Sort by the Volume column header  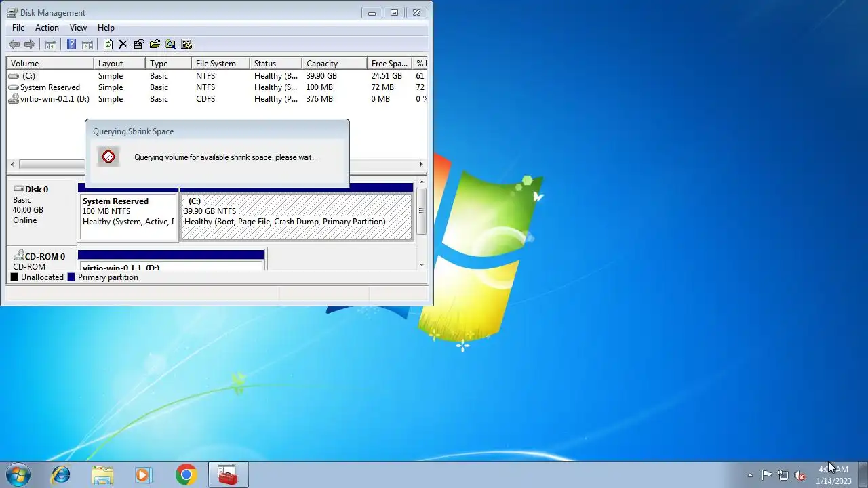[x=50, y=64]
